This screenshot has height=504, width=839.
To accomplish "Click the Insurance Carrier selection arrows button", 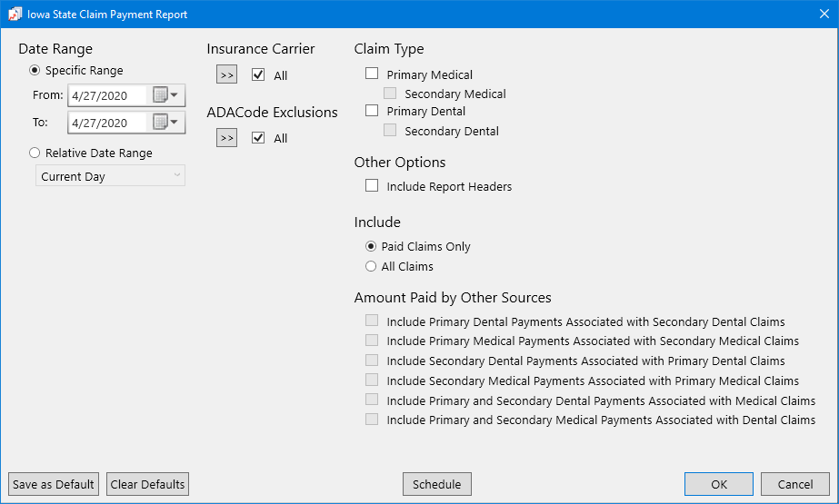I will (226, 74).
